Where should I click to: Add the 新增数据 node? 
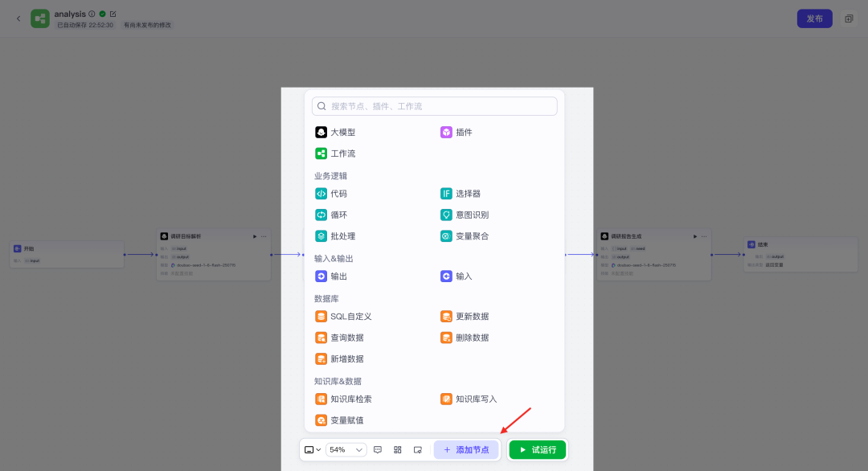tap(339, 358)
